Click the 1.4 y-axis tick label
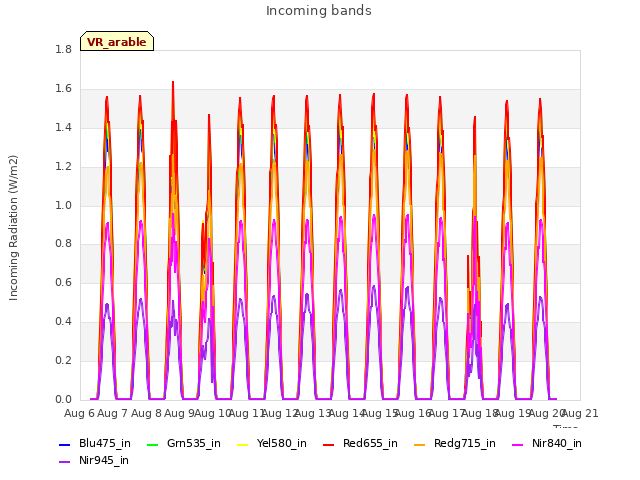Screen dimensions: 640x480 [63, 128]
